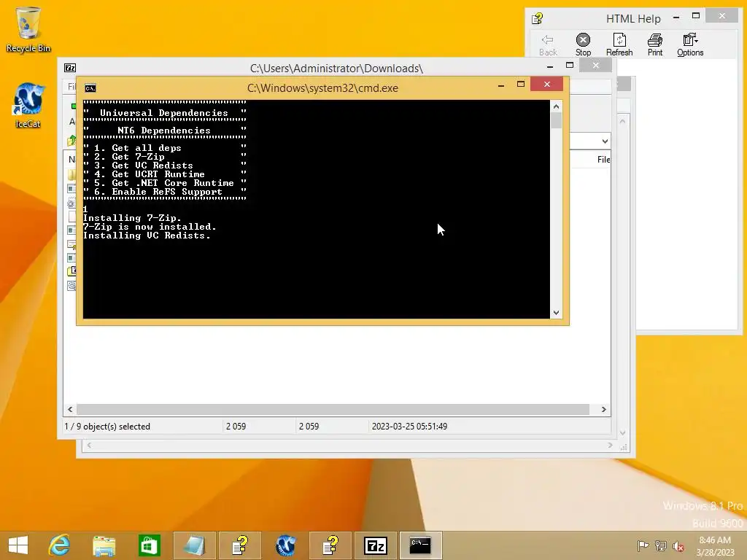Click the cmd taskbar button
Screen dimensions: 747x560
tap(421, 545)
